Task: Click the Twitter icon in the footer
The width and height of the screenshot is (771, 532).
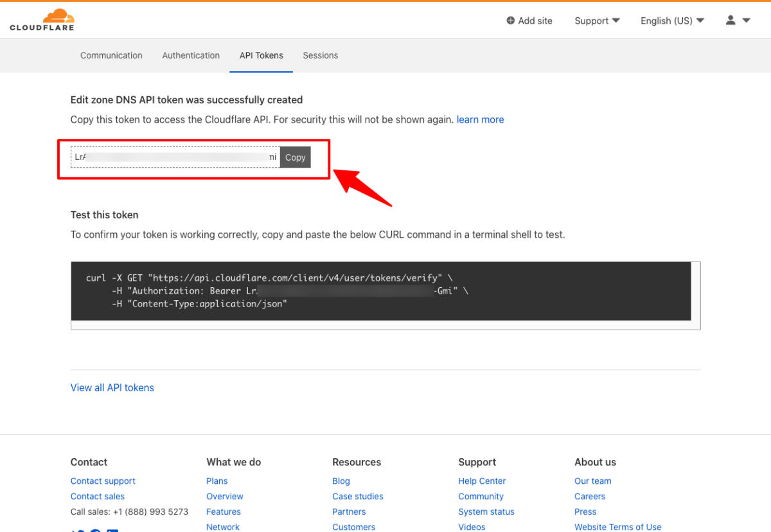Action: pyautogui.click(x=77, y=530)
